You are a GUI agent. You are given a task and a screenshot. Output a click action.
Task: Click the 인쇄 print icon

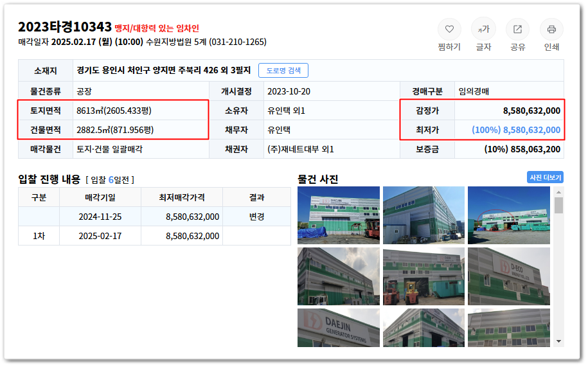click(x=551, y=29)
